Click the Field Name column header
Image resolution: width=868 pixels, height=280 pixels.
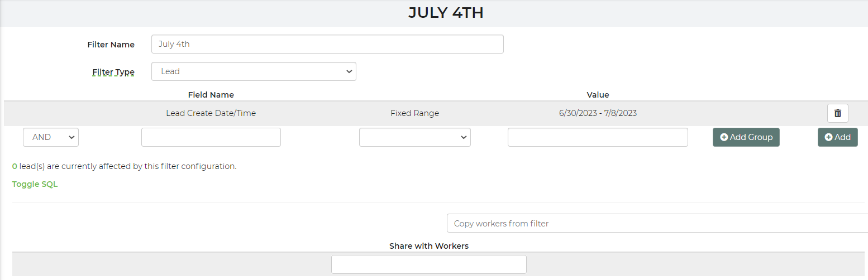(x=211, y=95)
